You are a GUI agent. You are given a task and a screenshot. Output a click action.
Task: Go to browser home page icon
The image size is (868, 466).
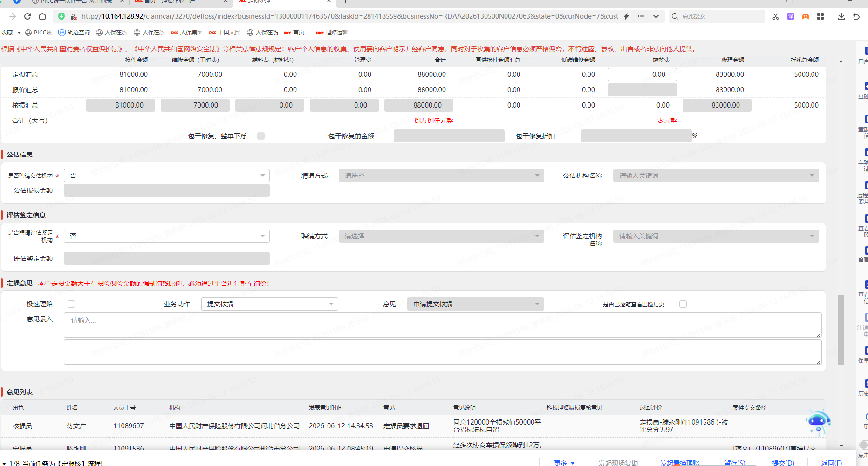click(42, 16)
